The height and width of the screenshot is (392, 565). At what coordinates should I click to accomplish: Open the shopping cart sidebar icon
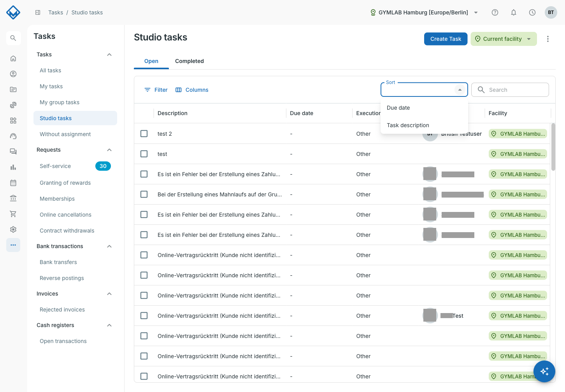click(x=13, y=214)
